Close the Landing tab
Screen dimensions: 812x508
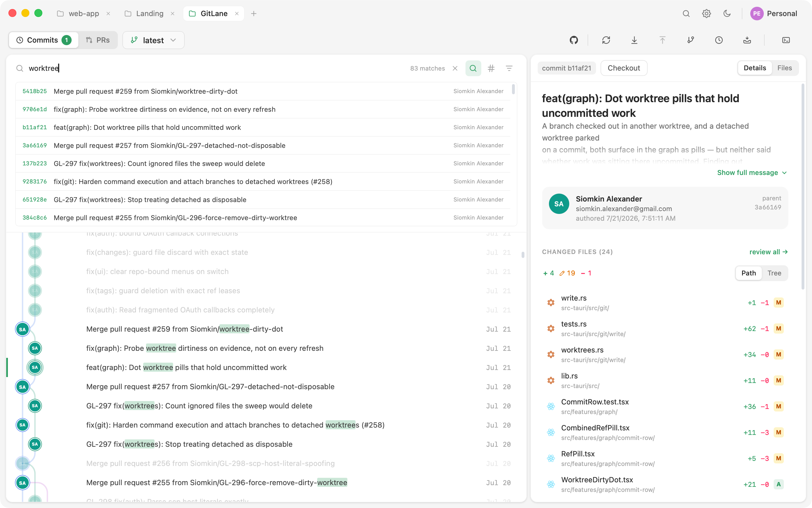point(173,14)
